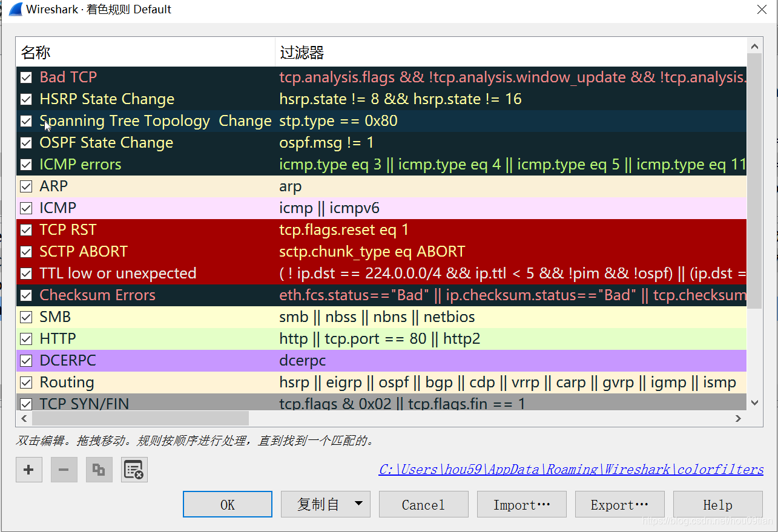
Task: Close the coloring rules dialog
Action: 762,9
